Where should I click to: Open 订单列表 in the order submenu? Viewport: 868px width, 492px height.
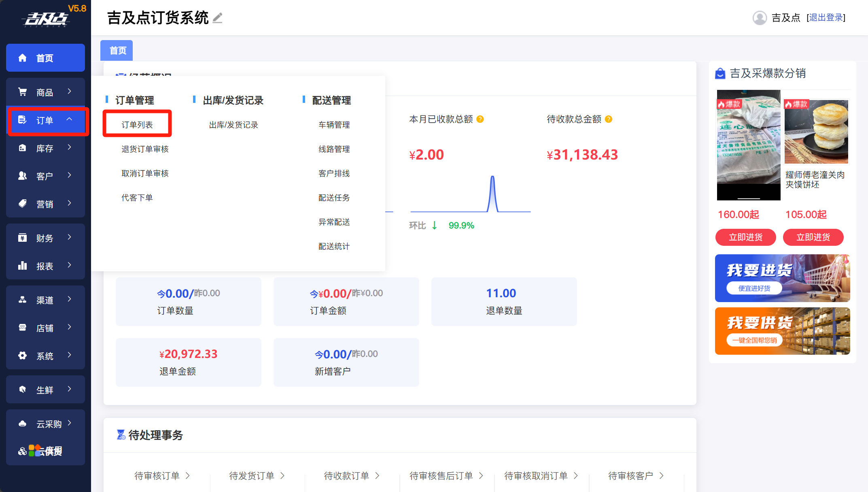137,125
